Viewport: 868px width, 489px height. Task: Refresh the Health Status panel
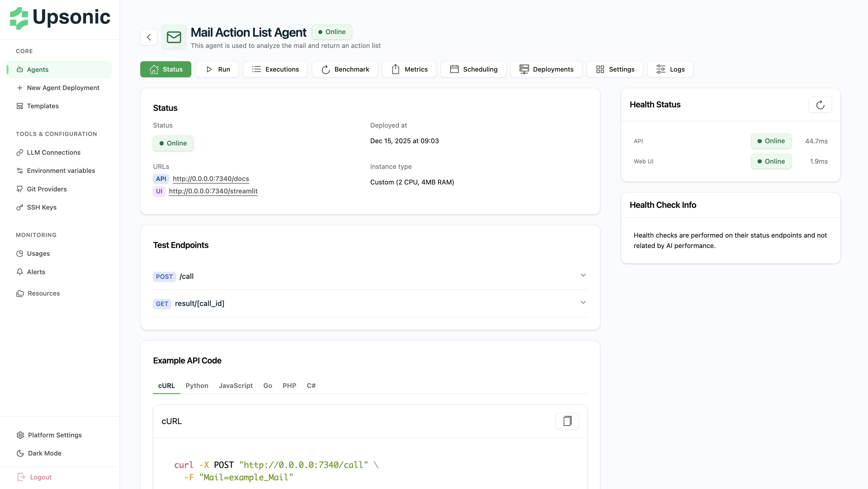point(820,104)
